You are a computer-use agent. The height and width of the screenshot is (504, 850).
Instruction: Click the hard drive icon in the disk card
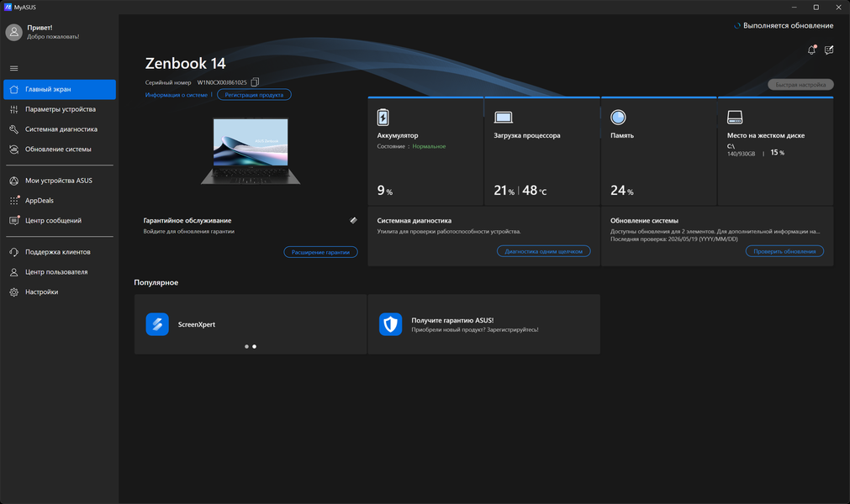click(x=735, y=117)
